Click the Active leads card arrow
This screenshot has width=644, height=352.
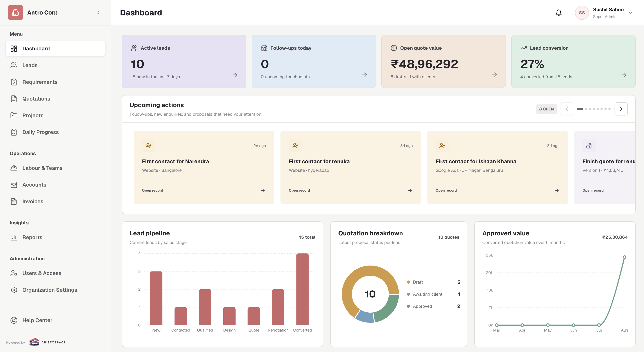[235, 75]
